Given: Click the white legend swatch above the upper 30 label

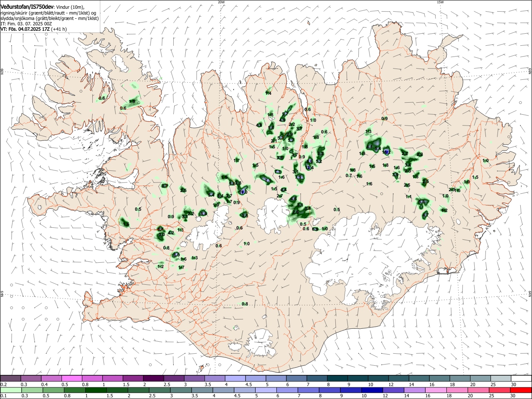Looking at the screenshot, I should [520, 379].
